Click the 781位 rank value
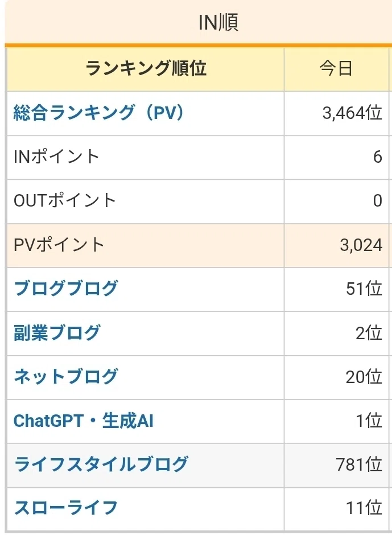392x535 pixels. click(359, 464)
